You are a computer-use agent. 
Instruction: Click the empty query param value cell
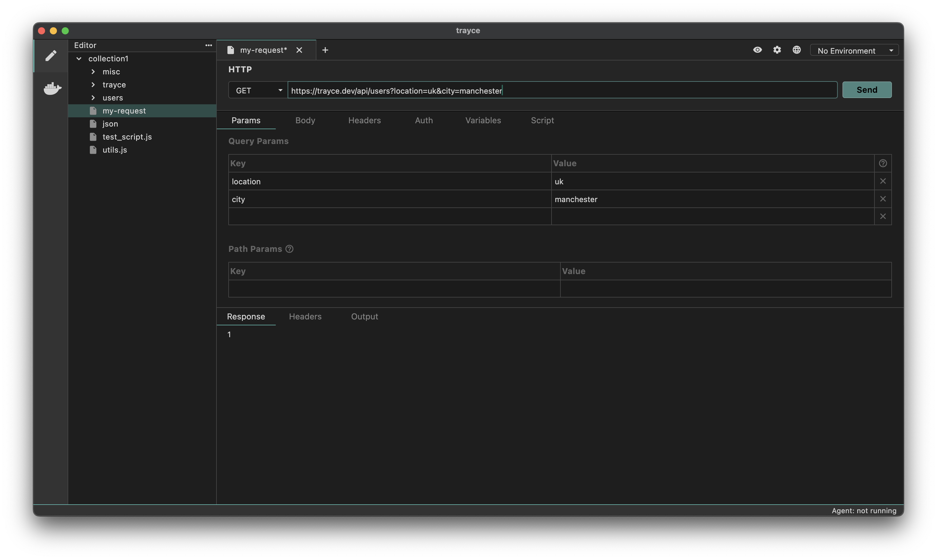713,217
